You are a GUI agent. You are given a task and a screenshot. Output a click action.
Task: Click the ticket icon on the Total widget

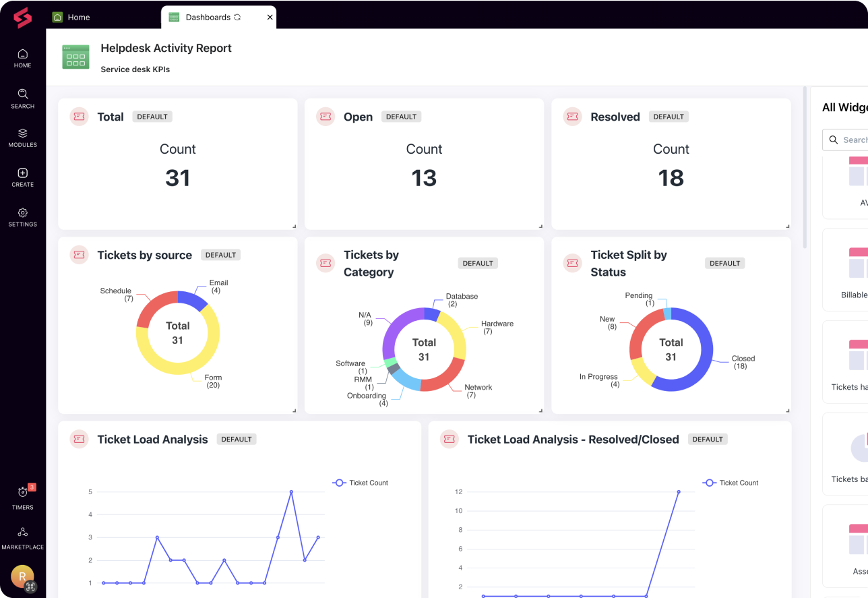(x=79, y=116)
